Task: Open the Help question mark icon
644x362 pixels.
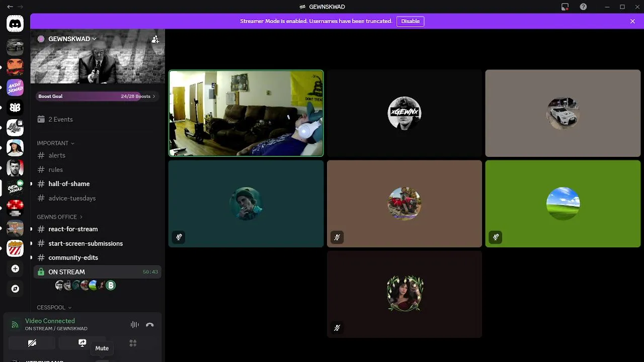Action: 583,7
